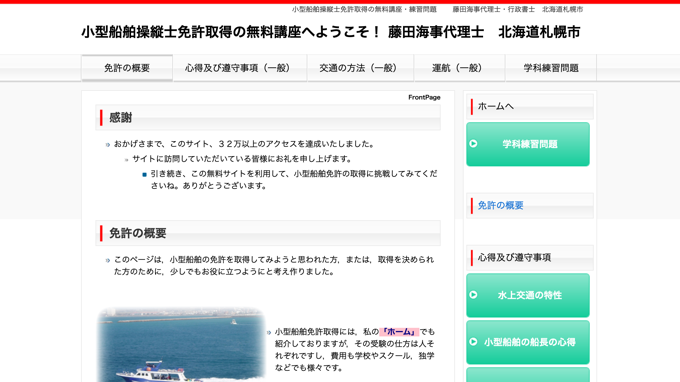Screen dimensions: 680x382
Task: Click the play icon on 水上交通の特性
Action: pos(473,295)
